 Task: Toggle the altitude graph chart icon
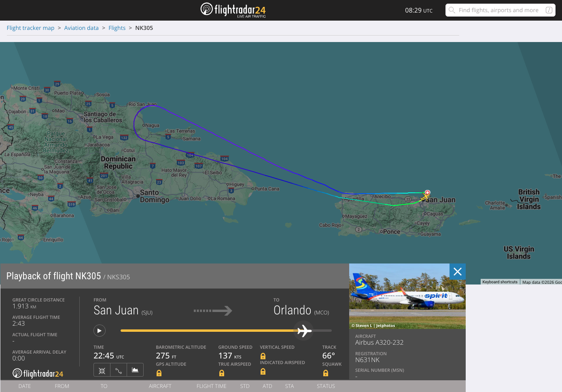point(135,370)
